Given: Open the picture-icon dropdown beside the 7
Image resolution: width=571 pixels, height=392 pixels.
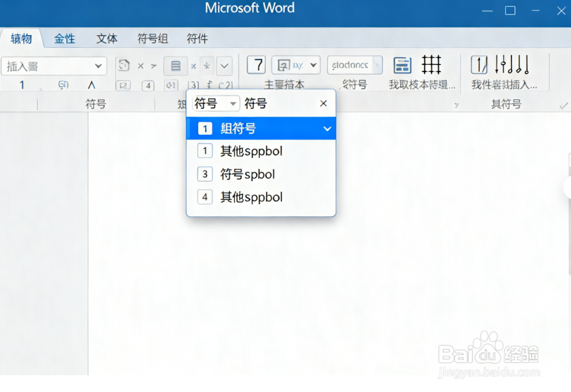Looking at the screenshot, I should (x=296, y=65).
